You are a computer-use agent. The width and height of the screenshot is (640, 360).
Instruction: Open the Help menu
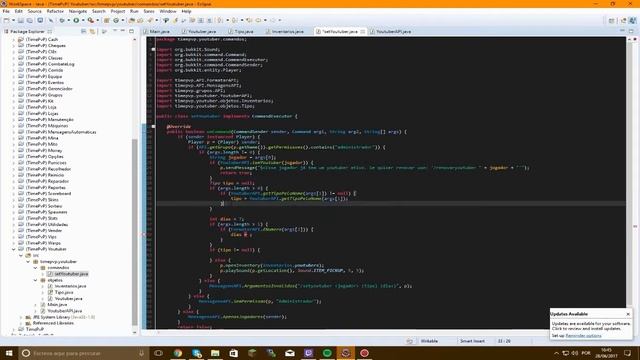pyautogui.click(x=186, y=11)
